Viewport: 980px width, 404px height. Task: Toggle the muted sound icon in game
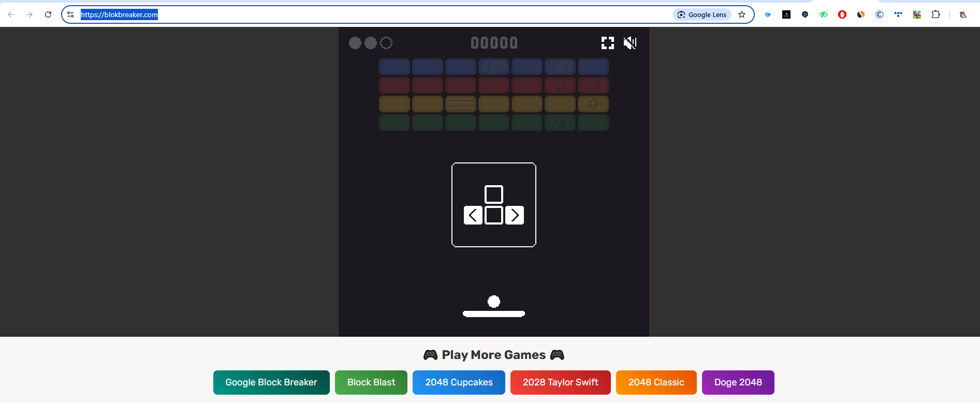[x=630, y=43]
